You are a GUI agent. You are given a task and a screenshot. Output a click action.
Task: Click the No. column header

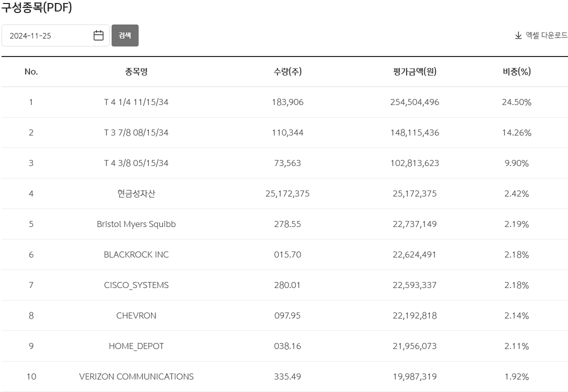point(31,71)
